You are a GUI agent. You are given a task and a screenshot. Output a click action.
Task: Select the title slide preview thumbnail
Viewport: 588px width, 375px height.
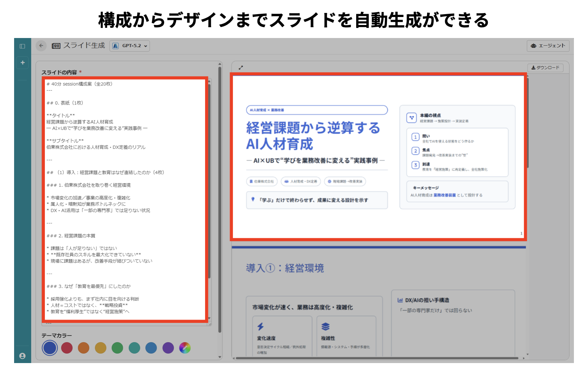coord(379,156)
